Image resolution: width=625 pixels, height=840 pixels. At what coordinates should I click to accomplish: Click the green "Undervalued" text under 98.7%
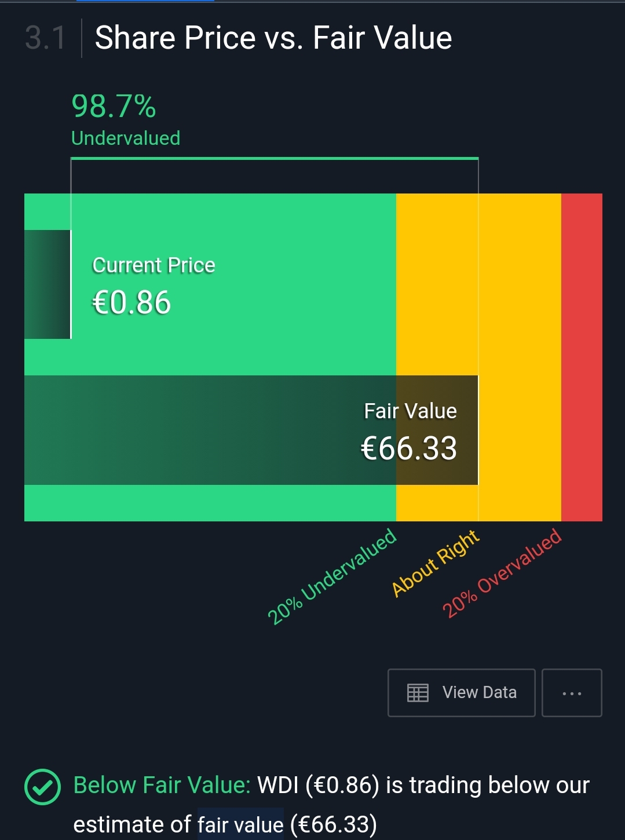(x=126, y=138)
